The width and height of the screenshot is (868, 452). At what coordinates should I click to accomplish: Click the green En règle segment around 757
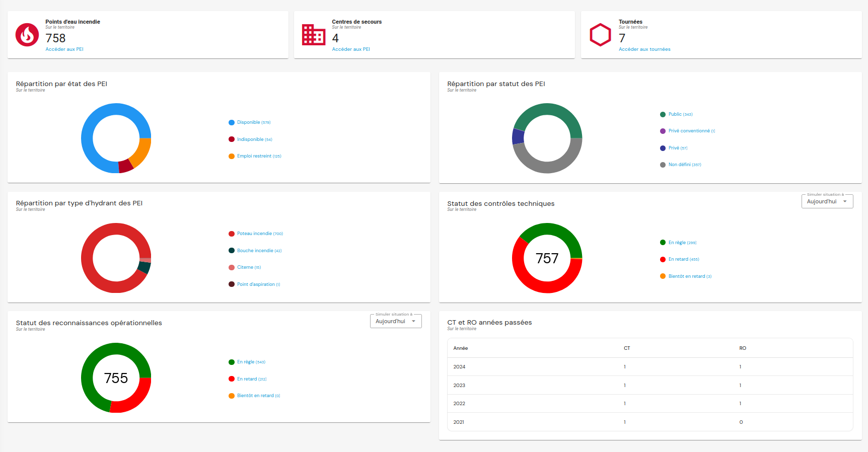click(x=556, y=231)
